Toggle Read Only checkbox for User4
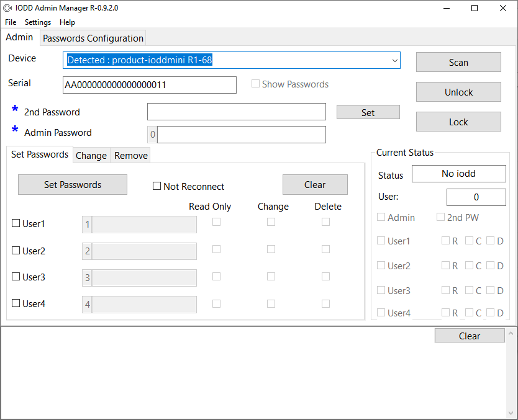The height and width of the screenshot is (420, 518). (x=216, y=303)
